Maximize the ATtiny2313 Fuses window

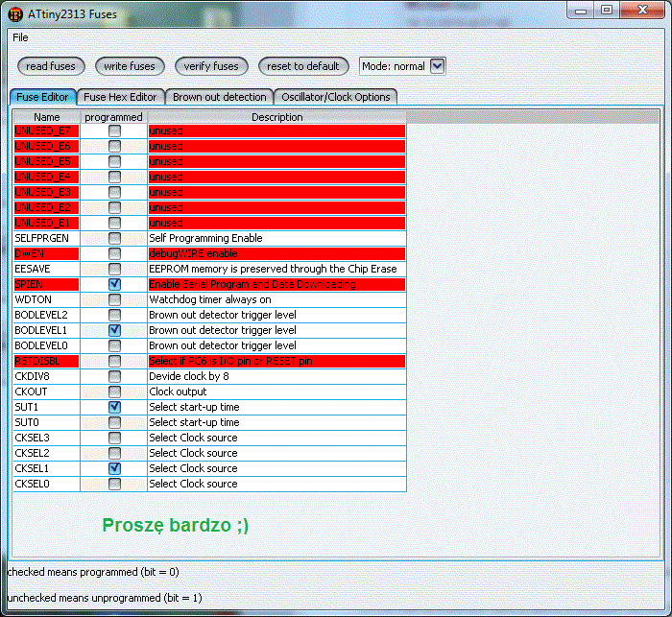[x=607, y=11]
